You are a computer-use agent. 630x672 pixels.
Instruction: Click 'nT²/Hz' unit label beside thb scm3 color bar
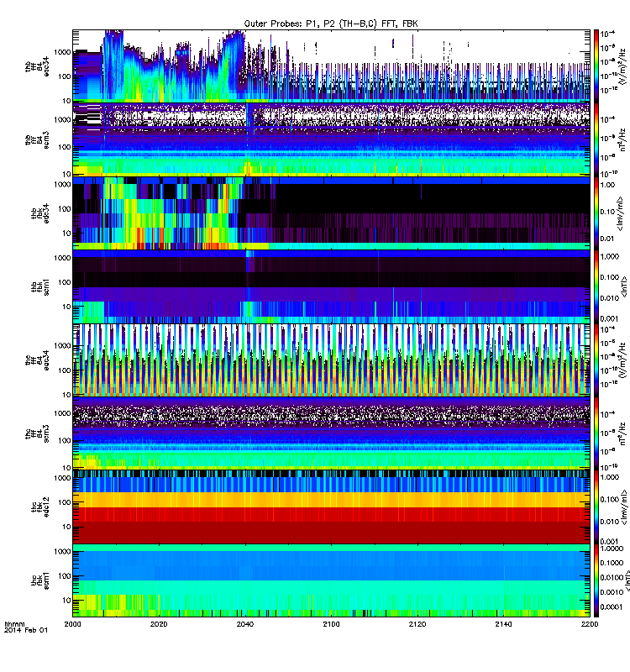tap(622, 139)
